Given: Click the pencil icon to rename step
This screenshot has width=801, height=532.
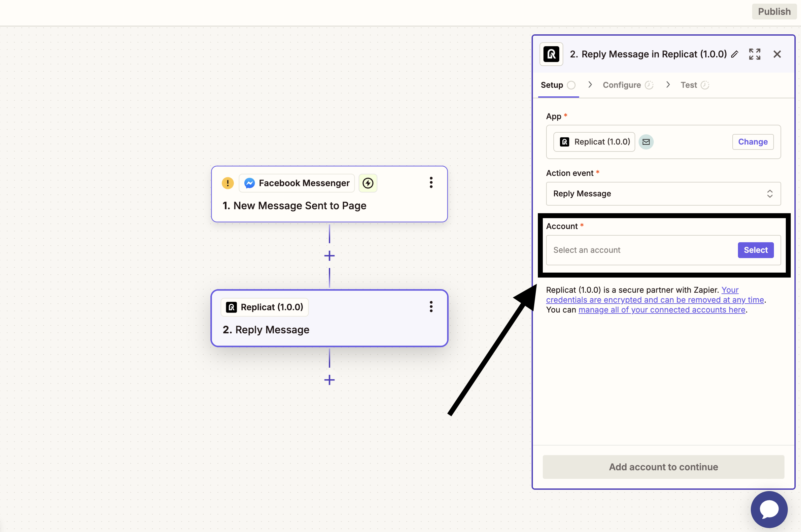Looking at the screenshot, I should [x=735, y=54].
